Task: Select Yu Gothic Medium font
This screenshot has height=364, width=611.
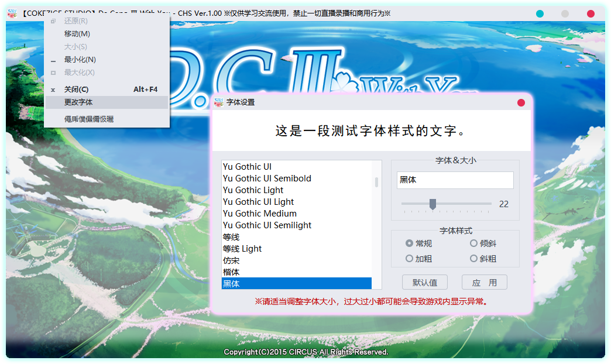Action: click(x=296, y=214)
